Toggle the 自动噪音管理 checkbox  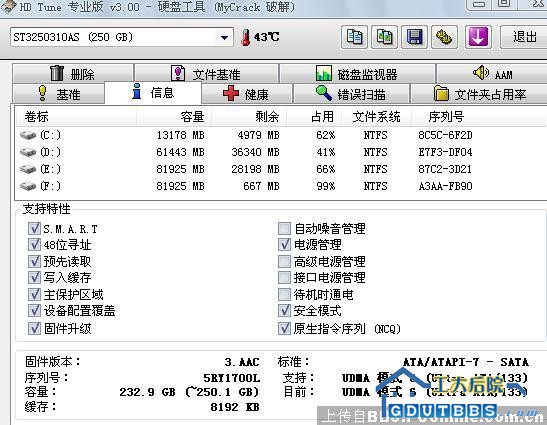click(x=284, y=229)
